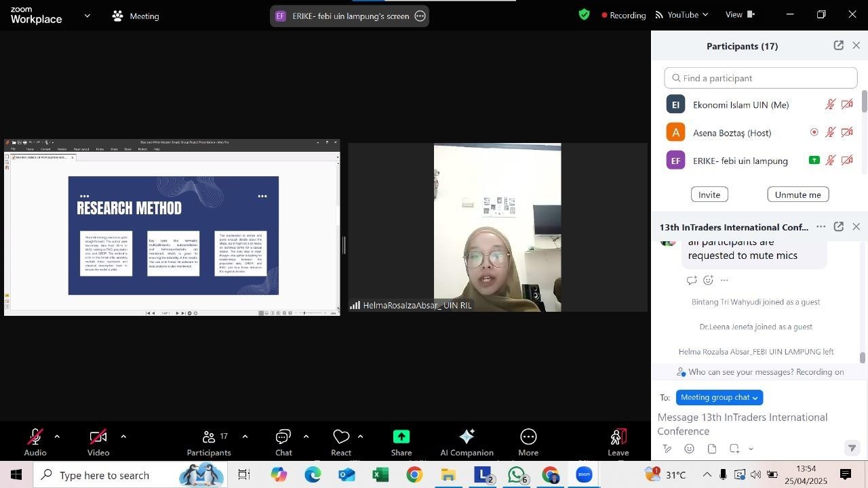Open the Meeting menu in title bar
Screen dimensions: 868x488
(136, 16)
